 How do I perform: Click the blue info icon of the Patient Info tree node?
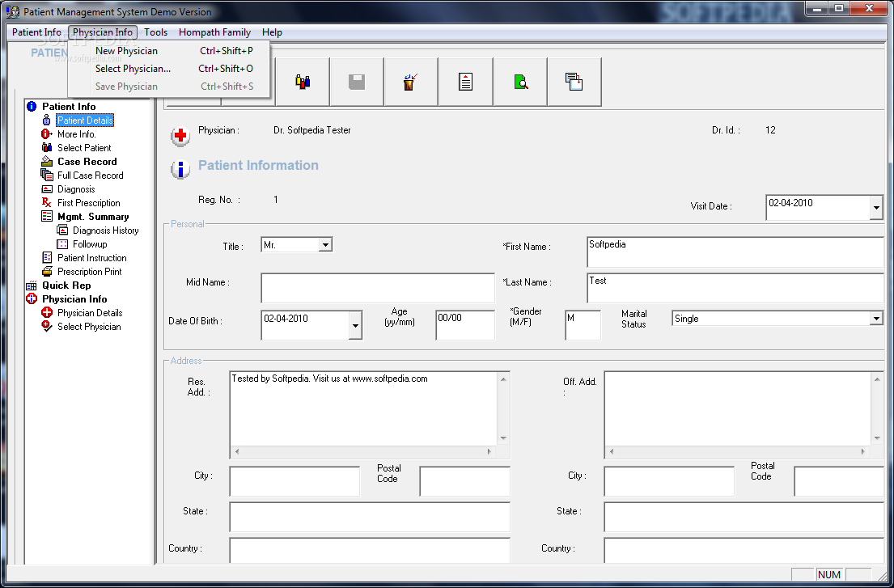pyautogui.click(x=32, y=107)
